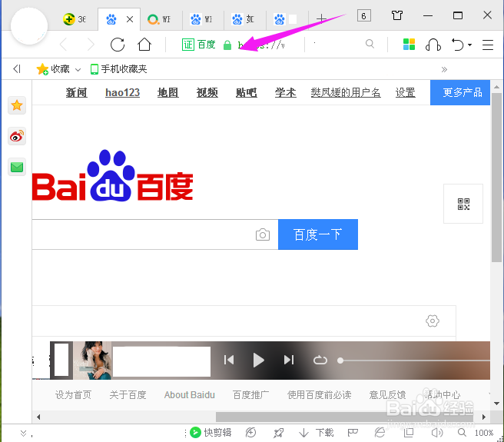Image resolution: width=504 pixels, height=442 pixels.
Task: Click the vertical scrollbar down arrow
Action: click(x=496, y=404)
